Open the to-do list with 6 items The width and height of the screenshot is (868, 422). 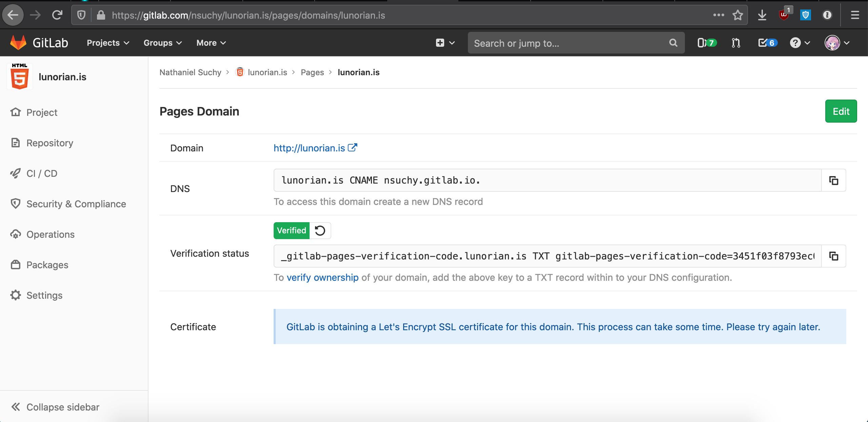[767, 43]
